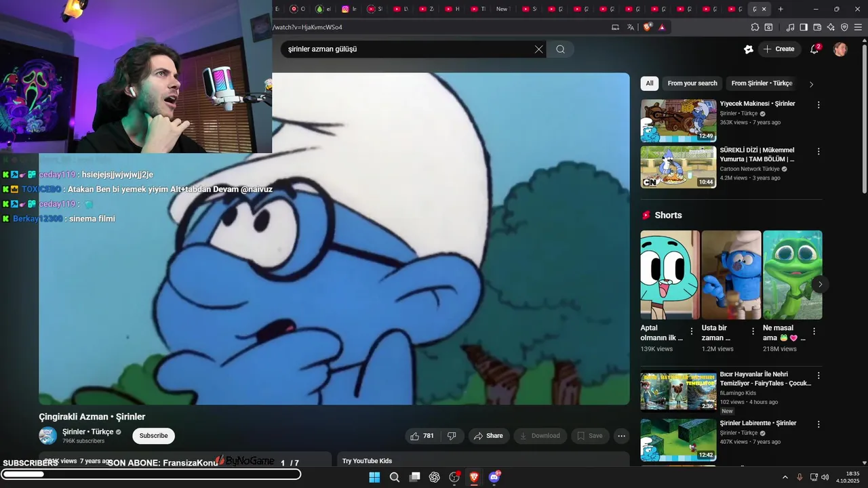
Task: Select the From your search chip
Action: pos(692,83)
